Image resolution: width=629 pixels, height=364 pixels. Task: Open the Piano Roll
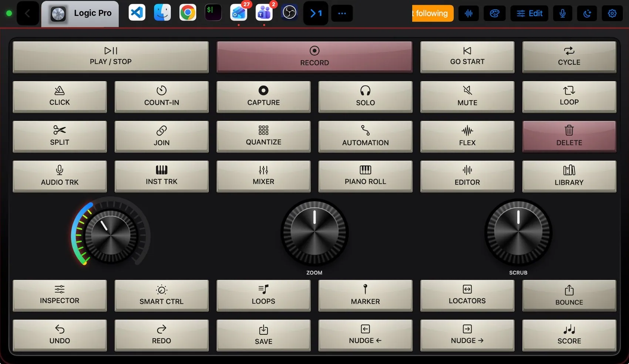point(366,176)
